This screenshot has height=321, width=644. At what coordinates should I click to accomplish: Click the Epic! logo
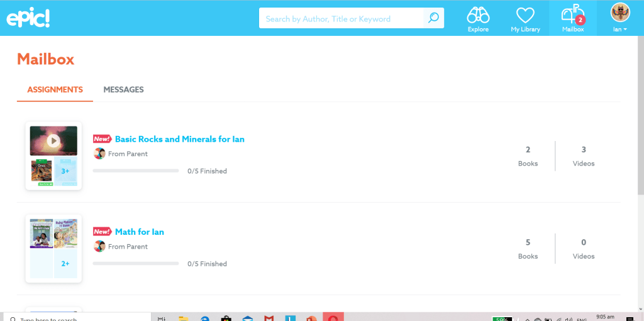(x=28, y=18)
